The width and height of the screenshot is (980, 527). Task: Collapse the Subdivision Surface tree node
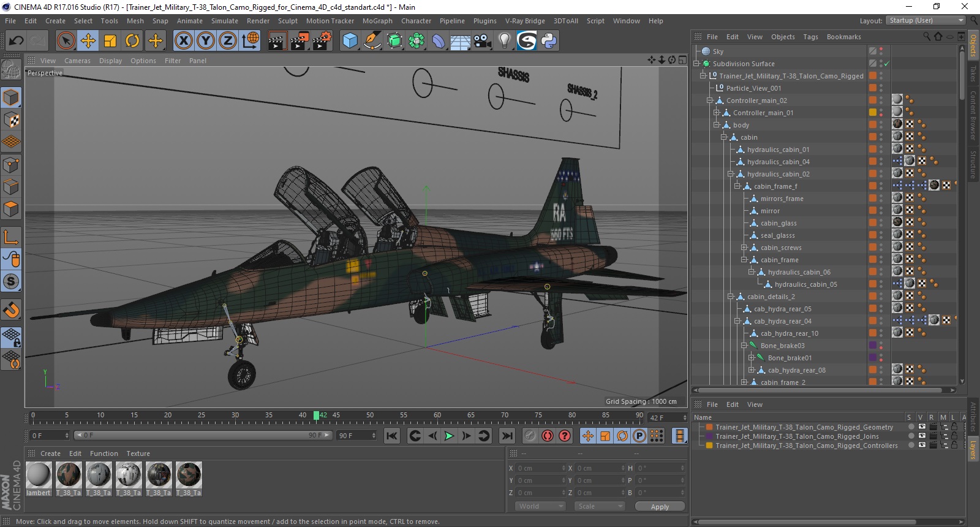(696, 64)
